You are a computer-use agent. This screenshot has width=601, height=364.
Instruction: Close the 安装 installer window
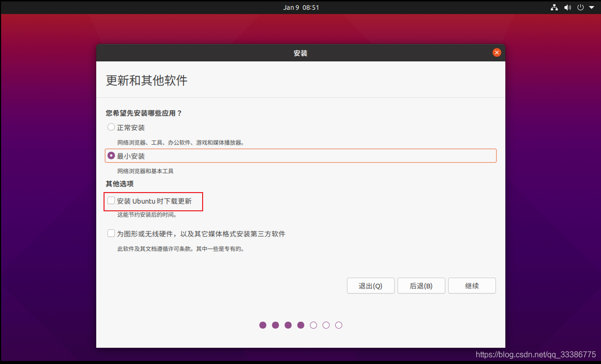(x=496, y=53)
